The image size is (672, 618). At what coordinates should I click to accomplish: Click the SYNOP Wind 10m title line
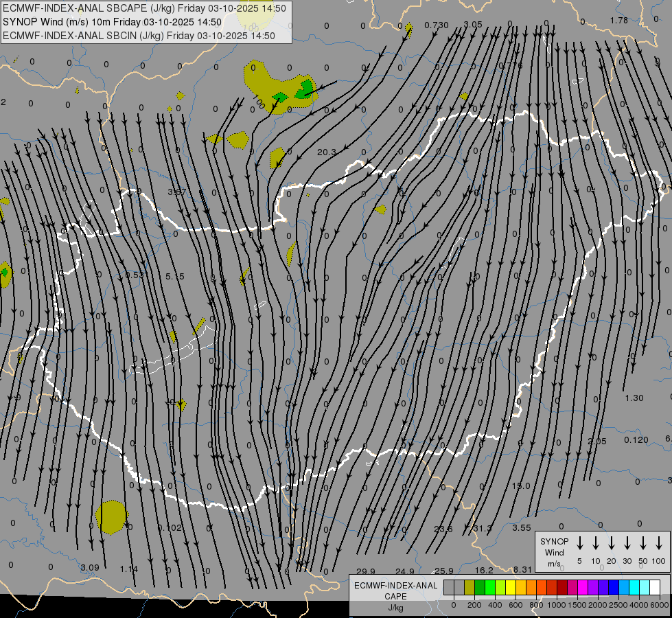[112, 22]
